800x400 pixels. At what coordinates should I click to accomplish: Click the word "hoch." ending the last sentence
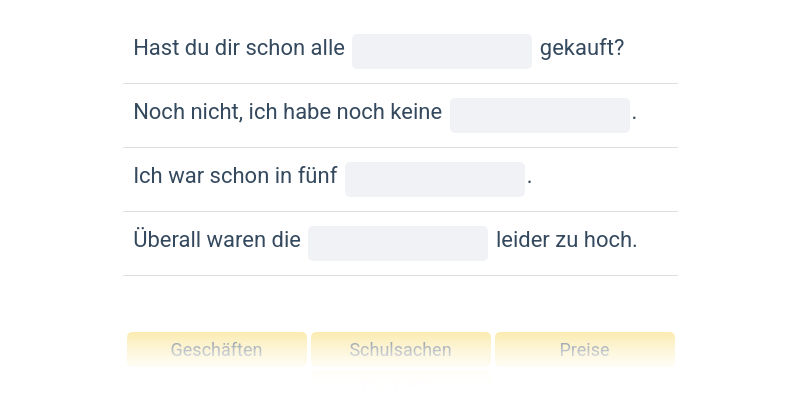coord(612,240)
